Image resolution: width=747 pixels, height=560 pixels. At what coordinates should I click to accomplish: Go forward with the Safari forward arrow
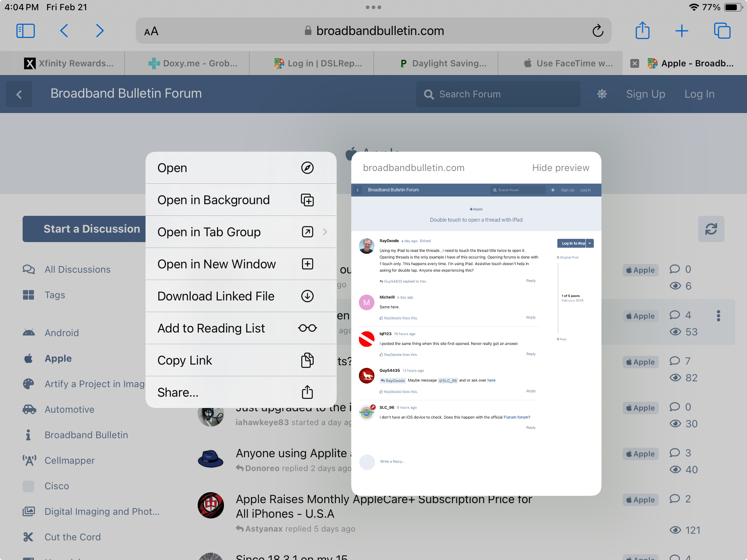pyautogui.click(x=100, y=31)
